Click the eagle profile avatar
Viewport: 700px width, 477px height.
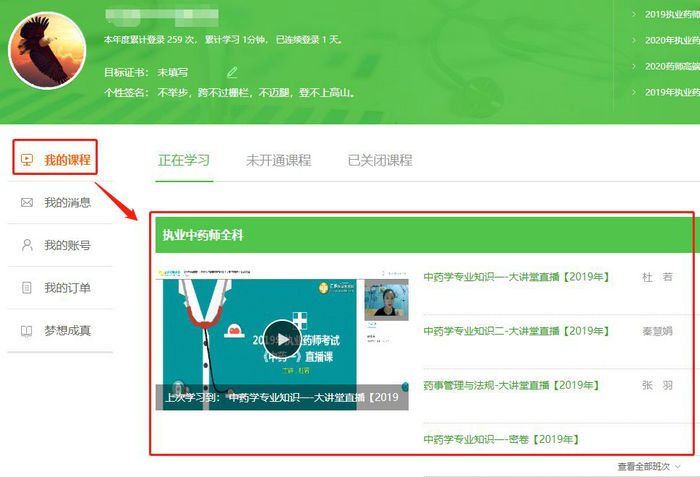47,50
